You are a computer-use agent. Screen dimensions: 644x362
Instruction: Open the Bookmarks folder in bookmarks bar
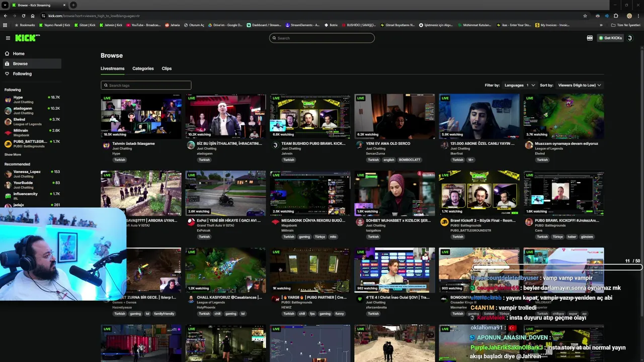[x=25, y=25]
